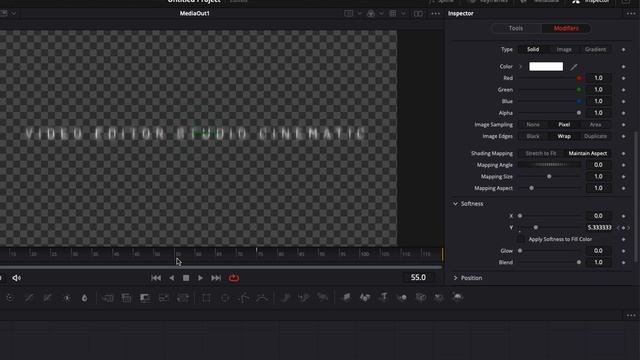Click the Softness Y value field 5.333333

(599, 228)
